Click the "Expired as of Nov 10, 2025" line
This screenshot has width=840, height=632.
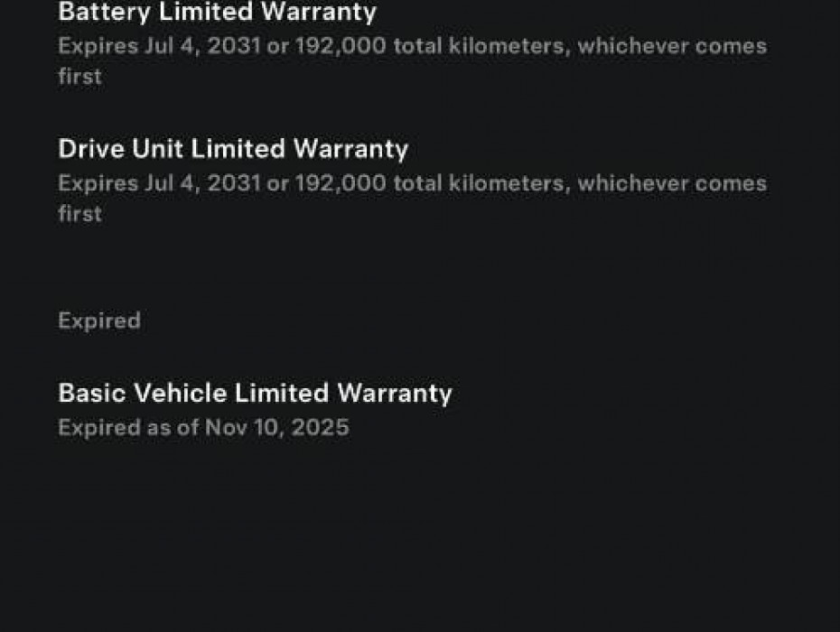203,427
